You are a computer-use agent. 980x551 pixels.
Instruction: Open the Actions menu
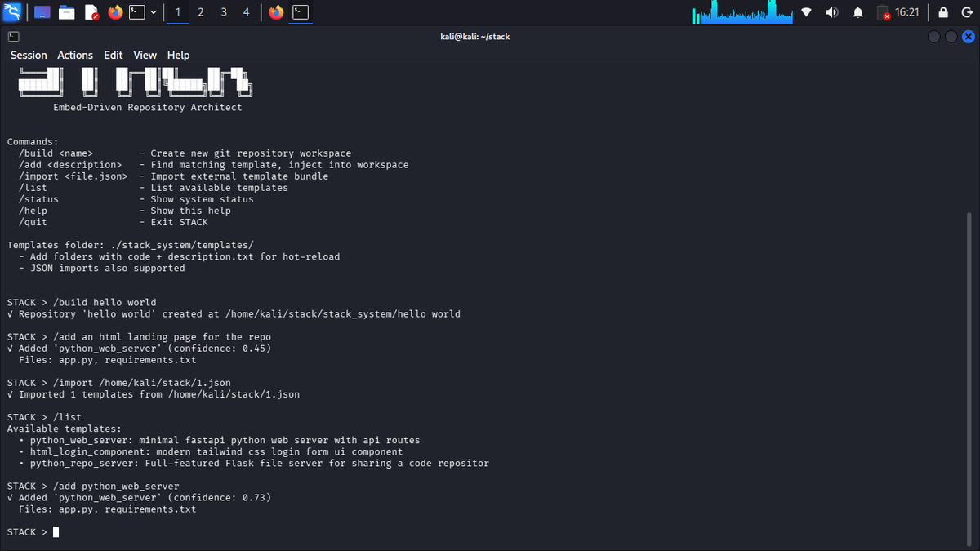coord(75,55)
